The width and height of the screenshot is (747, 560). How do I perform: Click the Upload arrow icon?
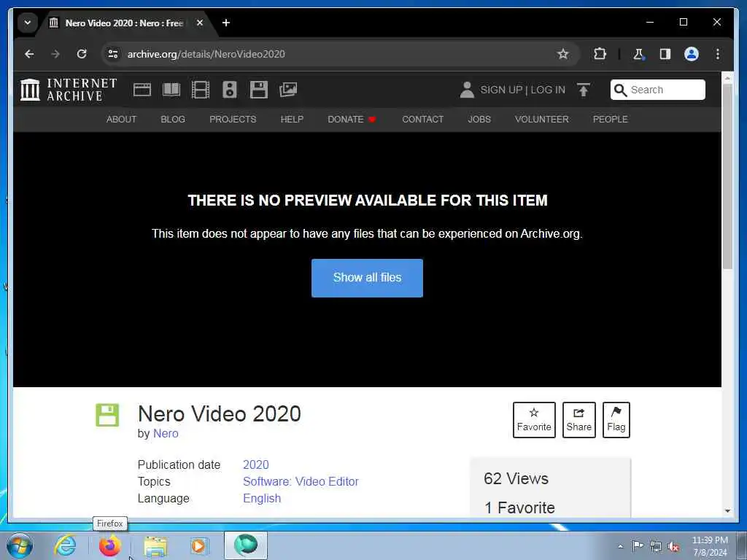[584, 90]
